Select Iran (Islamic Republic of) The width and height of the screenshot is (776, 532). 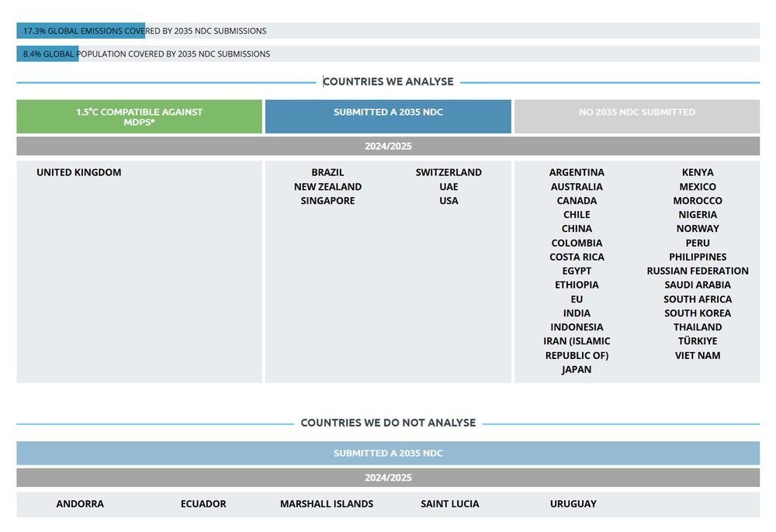tap(577, 348)
